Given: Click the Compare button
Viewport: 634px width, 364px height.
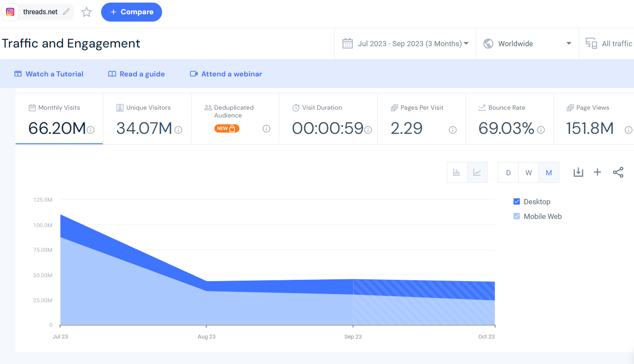Looking at the screenshot, I should click(x=131, y=12).
